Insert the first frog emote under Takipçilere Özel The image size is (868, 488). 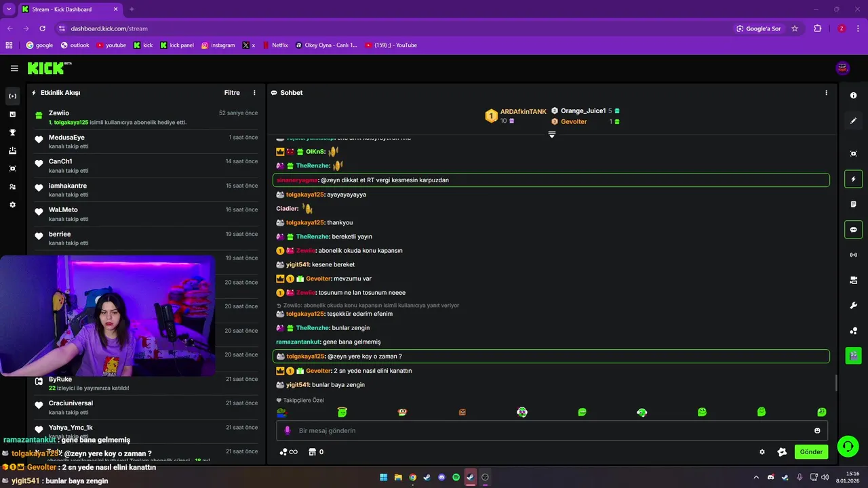pyautogui.click(x=281, y=412)
